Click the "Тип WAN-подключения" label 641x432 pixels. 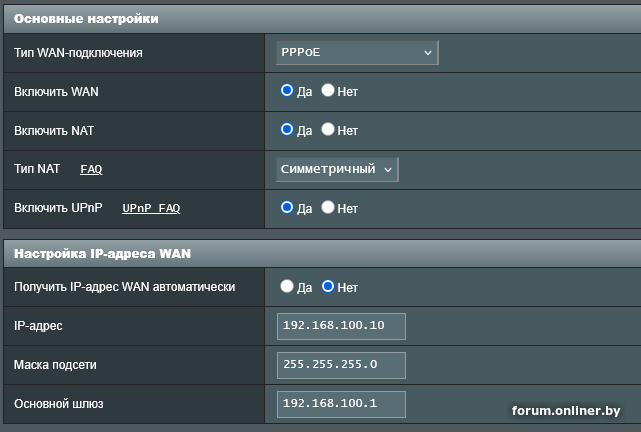pyautogui.click(x=78, y=52)
